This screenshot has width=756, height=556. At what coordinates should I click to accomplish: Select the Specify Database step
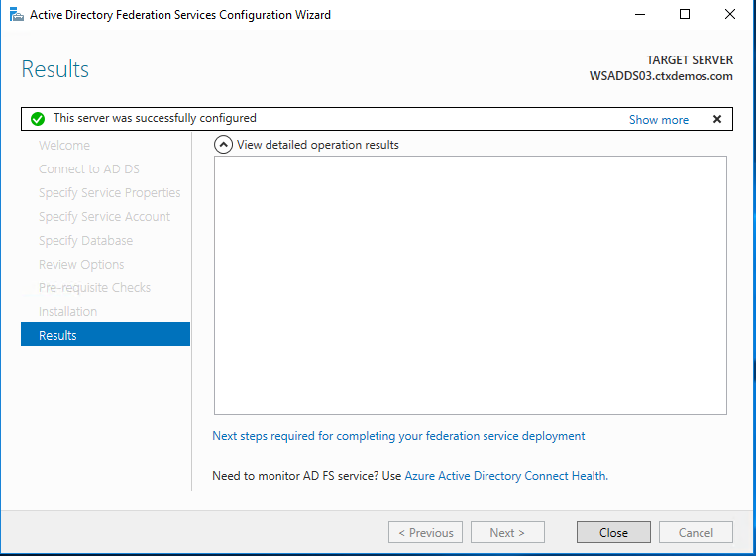[x=85, y=241]
